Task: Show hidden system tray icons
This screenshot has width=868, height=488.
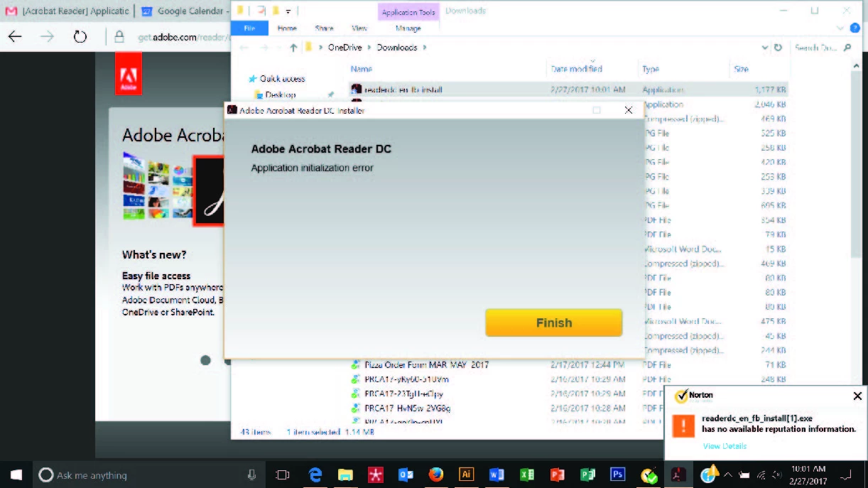Action: pyautogui.click(x=728, y=475)
